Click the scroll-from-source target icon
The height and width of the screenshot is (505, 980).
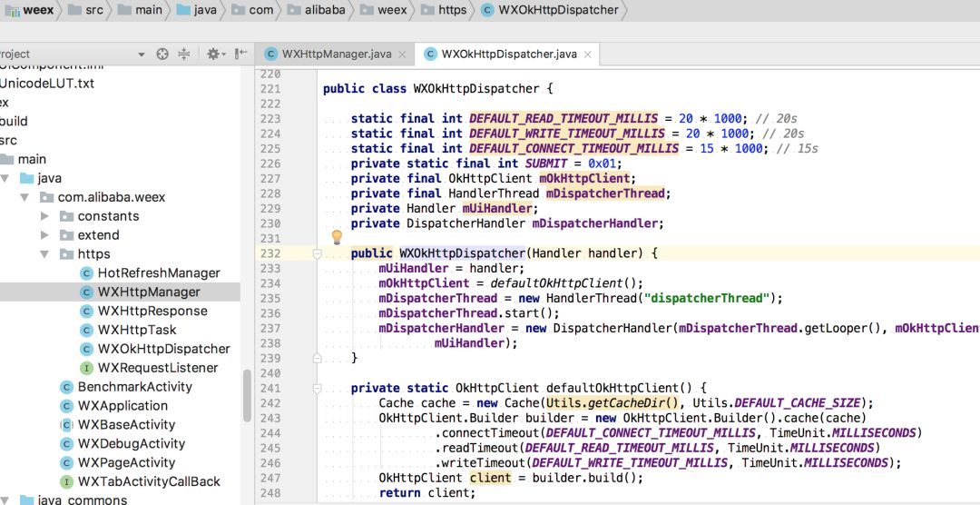coord(162,54)
